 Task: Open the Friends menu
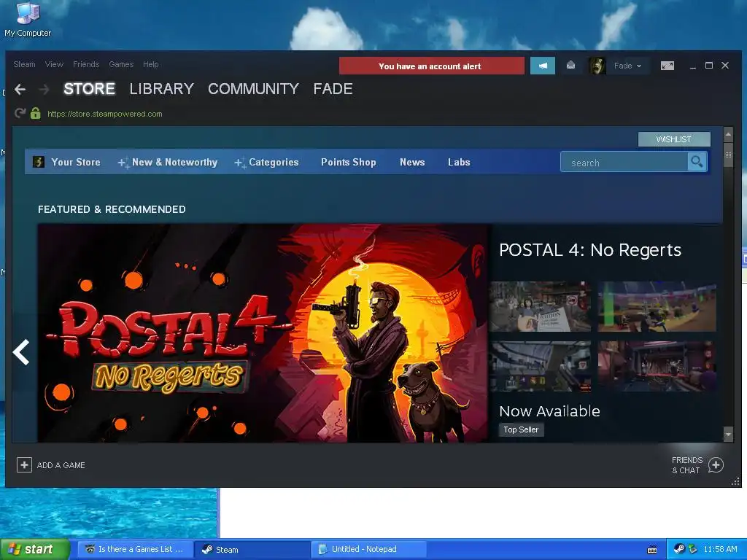click(86, 64)
